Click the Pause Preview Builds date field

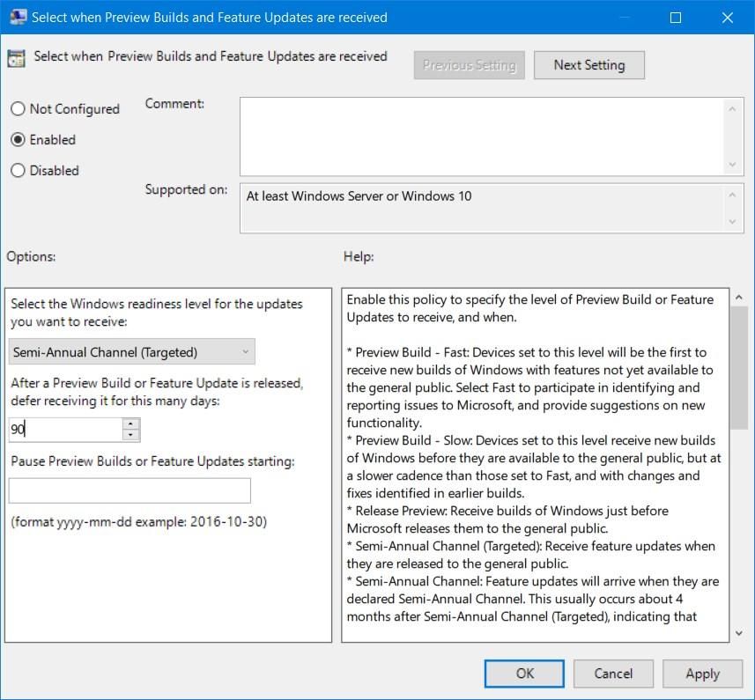coord(130,490)
